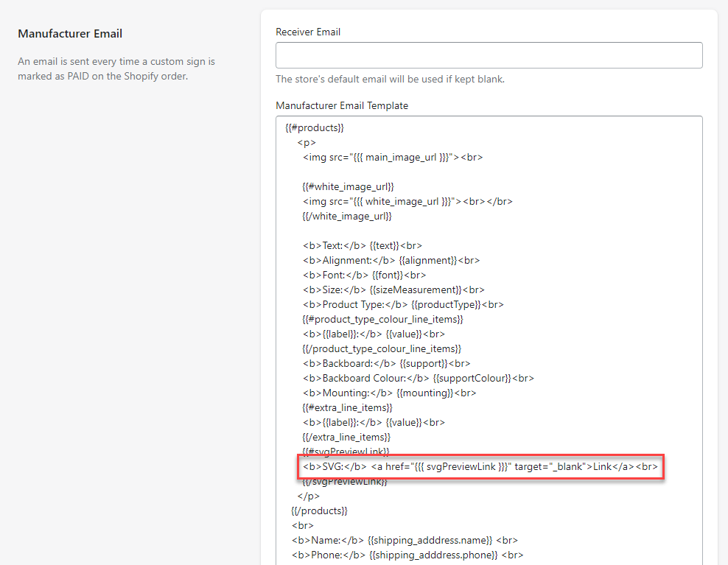The height and width of the screenshot is (565, 728).
Task: Click the Mounting: {{mounting}} line
Action: 389,393
